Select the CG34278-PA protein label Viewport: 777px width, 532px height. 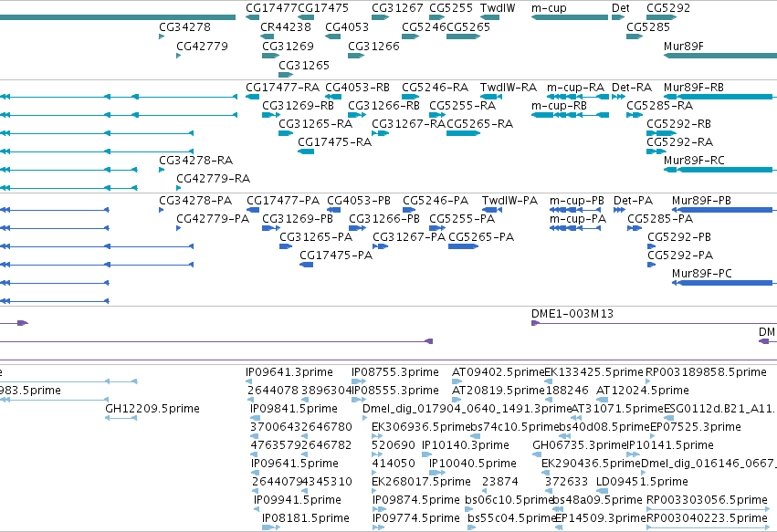tap(195, 201)
